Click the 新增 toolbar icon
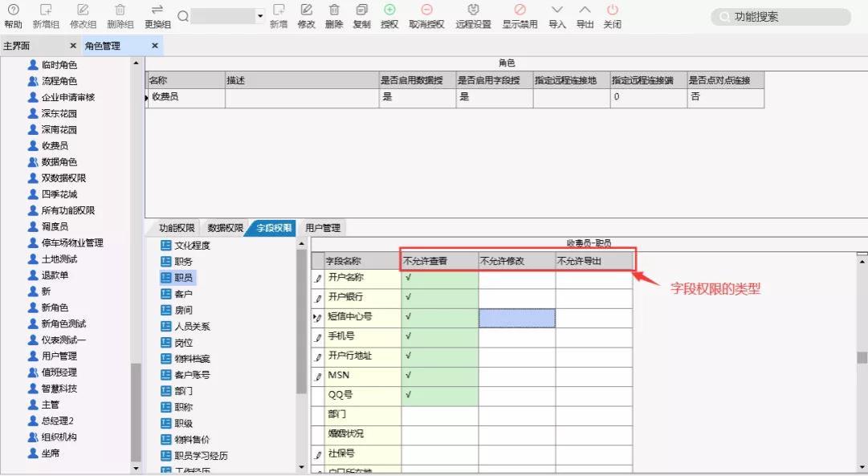This screenshot has height=476, width=868. [279, 10]
